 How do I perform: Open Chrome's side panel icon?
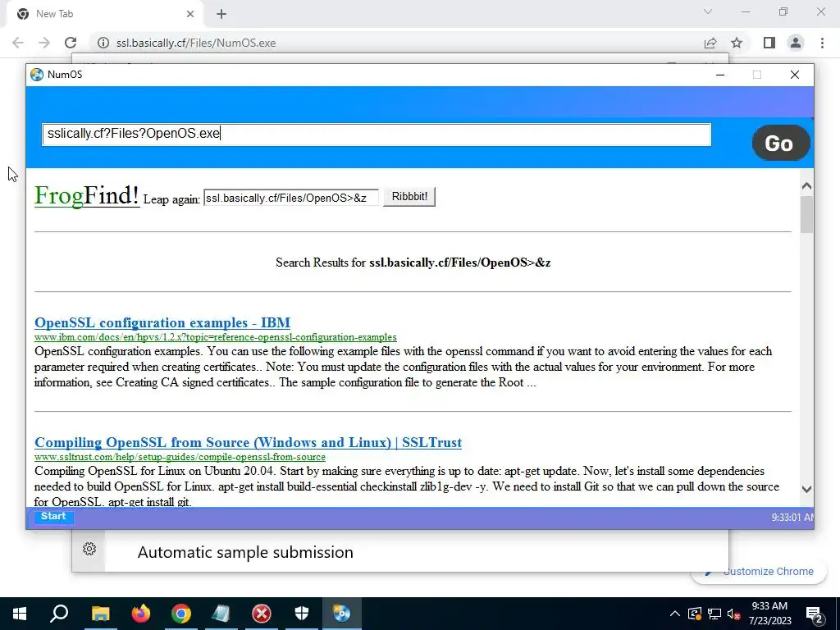(x=769, y=43)
